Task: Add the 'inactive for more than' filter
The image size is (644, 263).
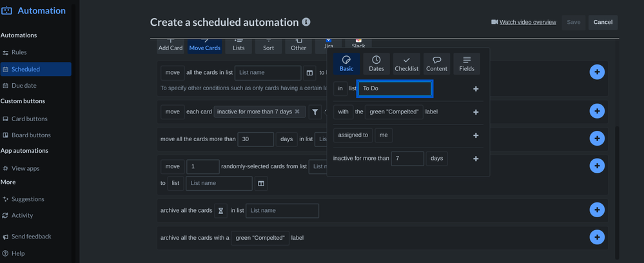Action: (x=476, y=159)
